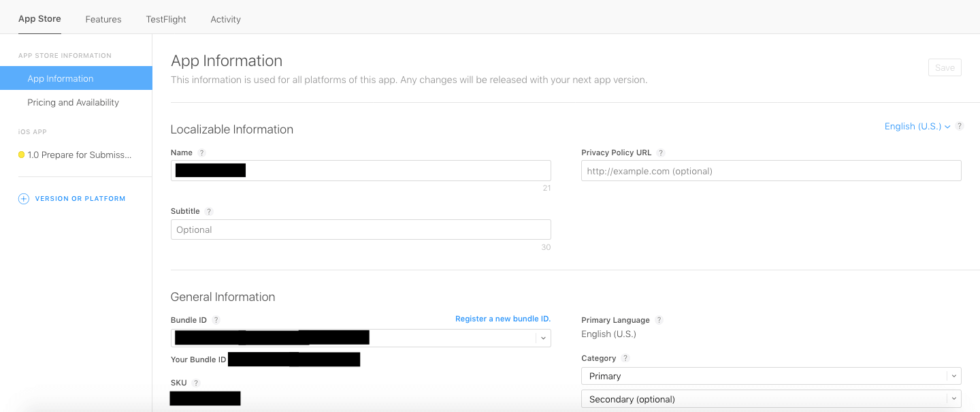Open help icon next to Privacy Policy URL
The height and width of the screenshot is (412, 980).
tap(661, 153)
